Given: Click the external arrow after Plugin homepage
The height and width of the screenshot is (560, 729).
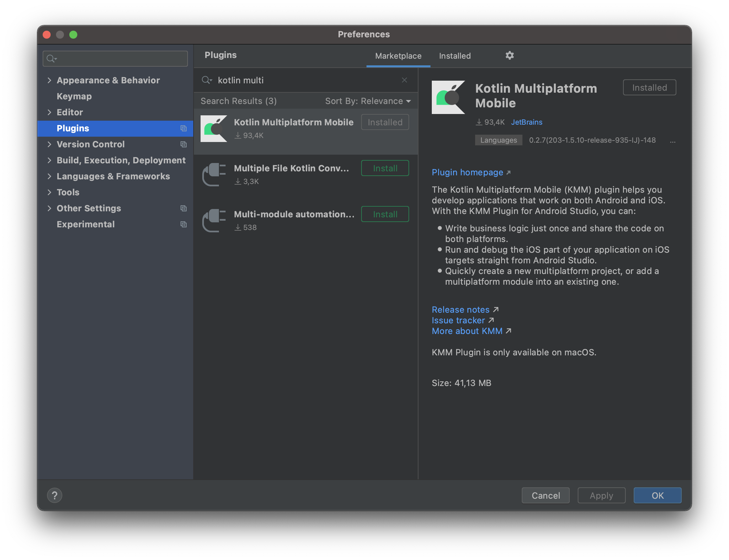Looking at the screenshot, I should [x=508, y=173].
